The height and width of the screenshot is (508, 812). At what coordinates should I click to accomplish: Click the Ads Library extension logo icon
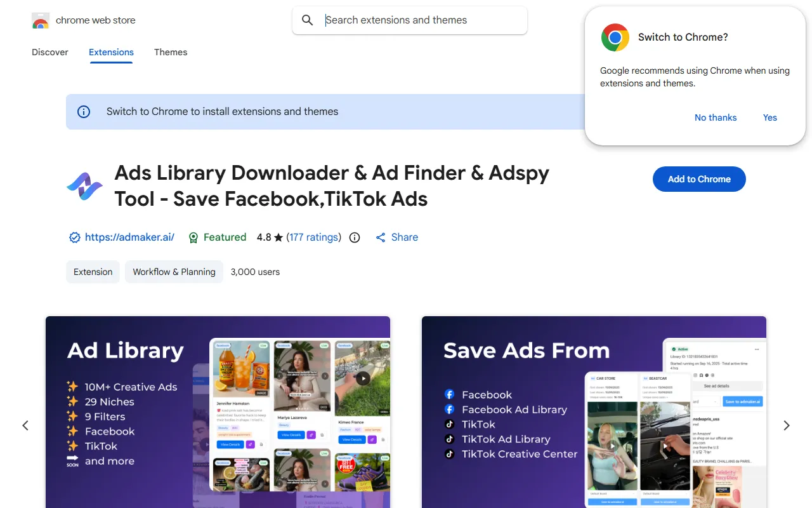pyautogui.click(x=84, y=186)
